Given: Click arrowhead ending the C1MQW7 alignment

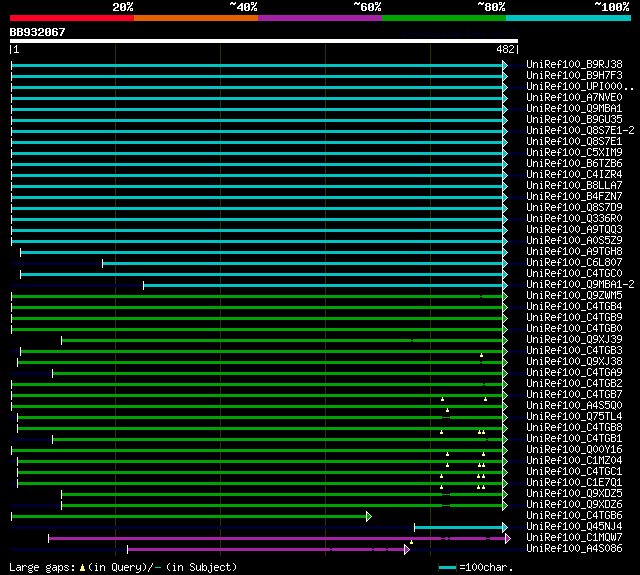Looking at the screenshot, I should pos(508,539).
